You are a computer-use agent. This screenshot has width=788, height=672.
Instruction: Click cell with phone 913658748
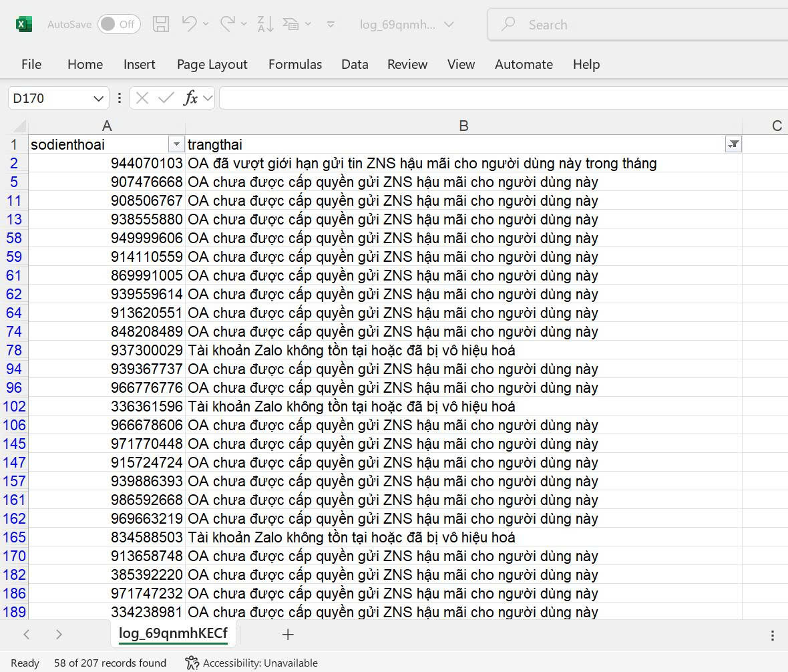coord(107,556)
